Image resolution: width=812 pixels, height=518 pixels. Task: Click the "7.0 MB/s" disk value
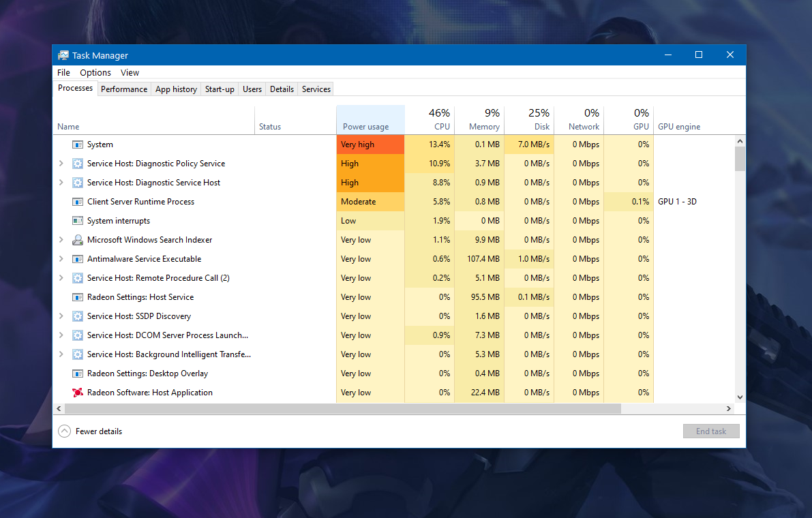pos(534,144)
